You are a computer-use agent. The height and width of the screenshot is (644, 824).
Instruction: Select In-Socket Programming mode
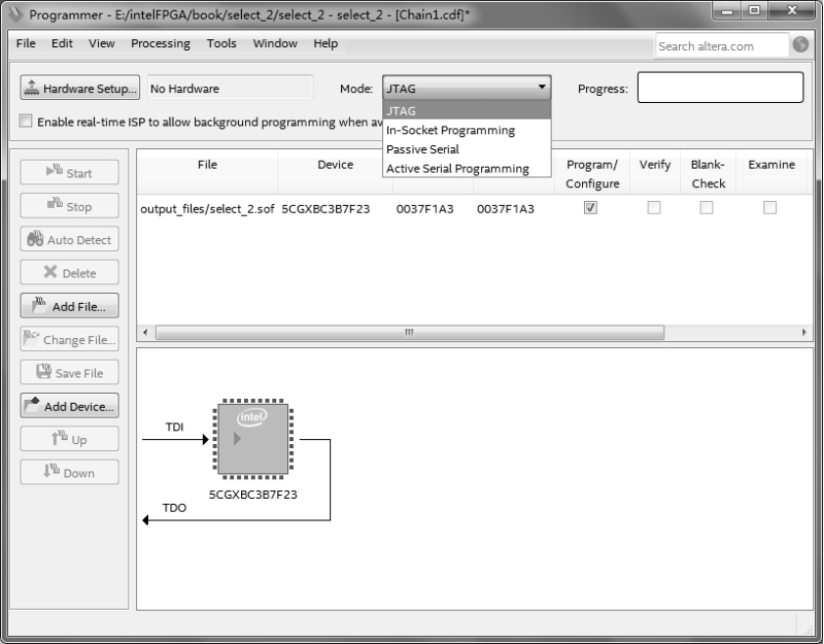click(466, 129)
